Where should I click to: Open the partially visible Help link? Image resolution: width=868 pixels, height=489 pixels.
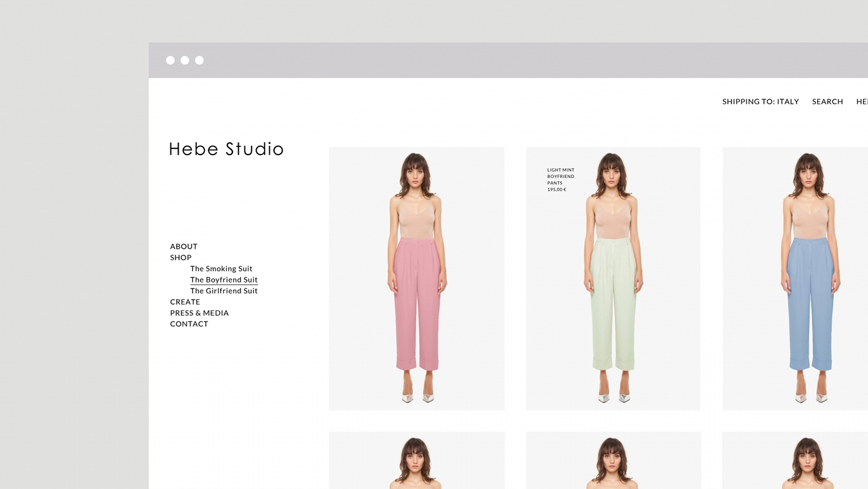[x=862, y=102]
